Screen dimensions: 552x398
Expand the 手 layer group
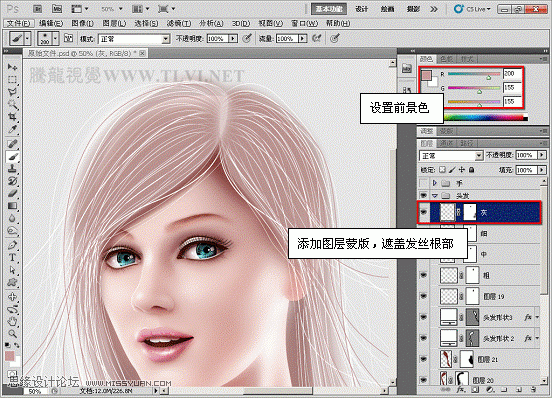tap(435, 183)
